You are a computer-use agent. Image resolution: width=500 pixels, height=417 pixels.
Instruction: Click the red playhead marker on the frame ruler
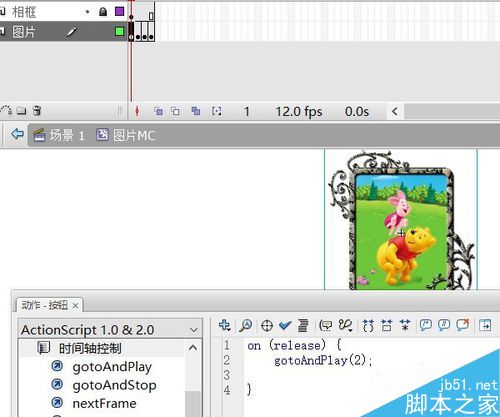[x=131, y=2]
